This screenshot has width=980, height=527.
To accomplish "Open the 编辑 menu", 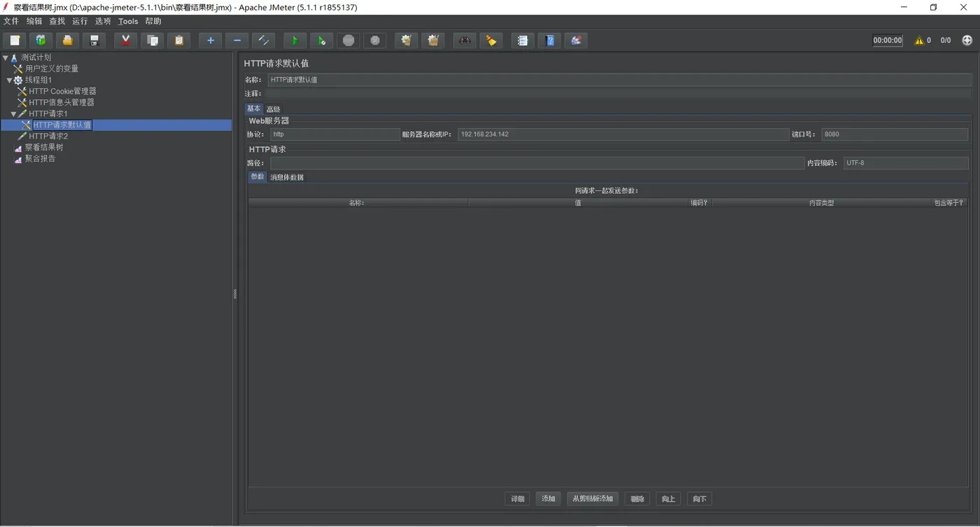I will click(34, 21).
